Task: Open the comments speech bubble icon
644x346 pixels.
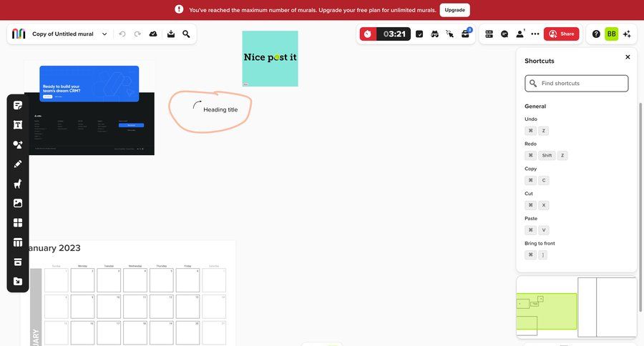Action: pyautogui.click(x=504, y=34)
